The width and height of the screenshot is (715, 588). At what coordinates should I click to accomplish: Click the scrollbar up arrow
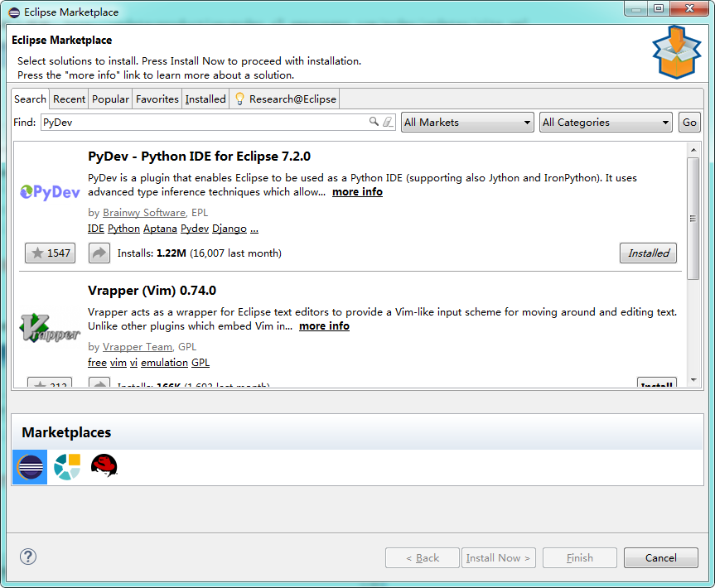pyautogui.click(x=693, y=150)
